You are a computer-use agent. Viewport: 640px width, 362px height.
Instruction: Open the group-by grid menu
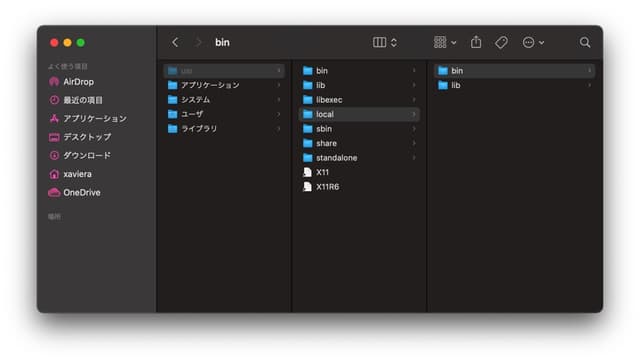click(445, 42)
